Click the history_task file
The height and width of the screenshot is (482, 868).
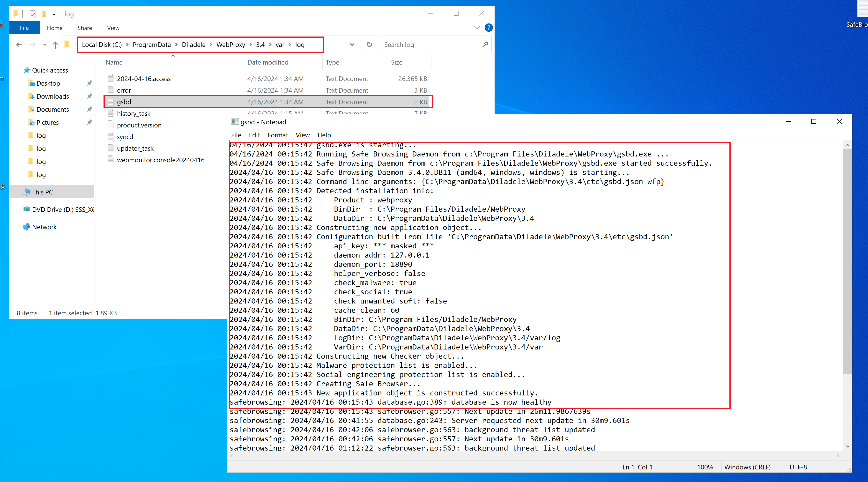(x=134, y=113)
